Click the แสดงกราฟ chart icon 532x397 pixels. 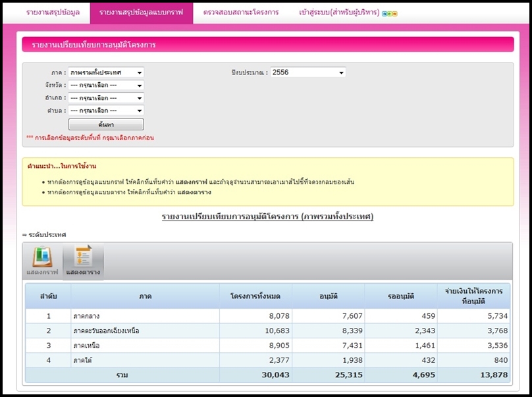42,261
